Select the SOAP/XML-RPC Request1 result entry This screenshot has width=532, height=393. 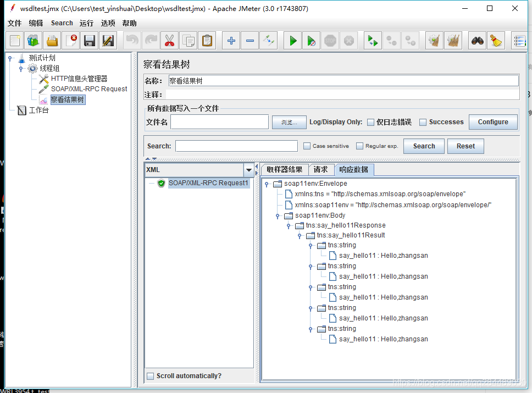tap(209, 183)
